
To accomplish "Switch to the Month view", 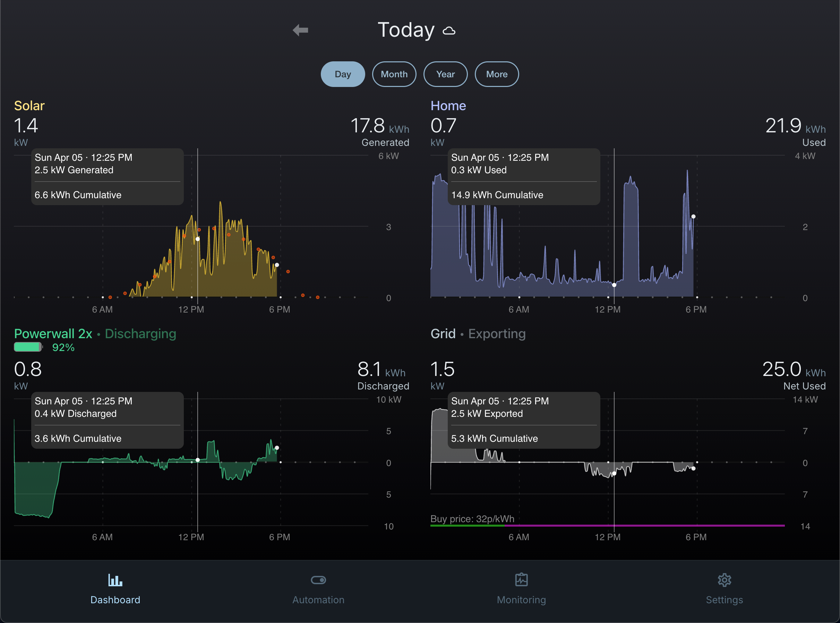I will (x=394, y=74).
